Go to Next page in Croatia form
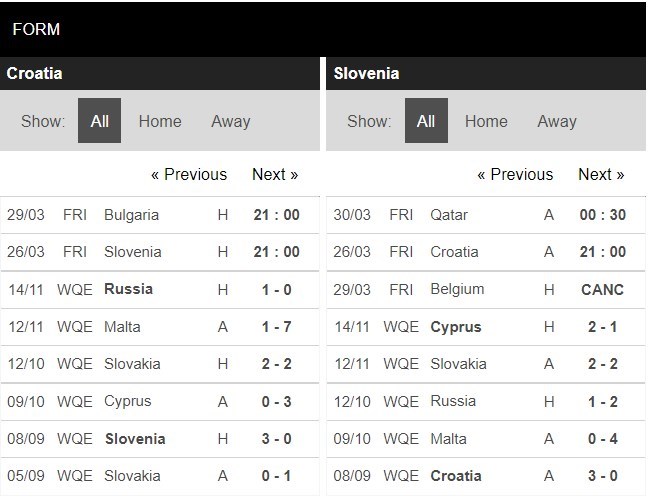Screen dimensions: 650x502 275,174
